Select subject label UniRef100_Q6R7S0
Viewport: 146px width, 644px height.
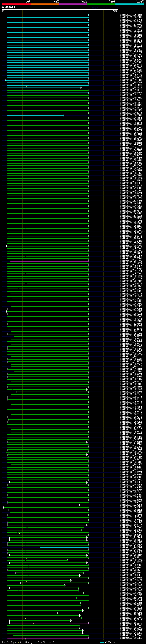click(x=131, y=557)
